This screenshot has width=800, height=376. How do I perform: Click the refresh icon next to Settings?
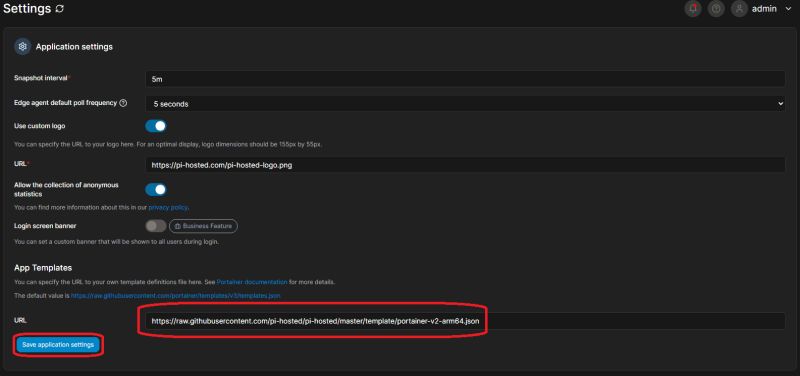pyautogui.click(x=60, y=9)
